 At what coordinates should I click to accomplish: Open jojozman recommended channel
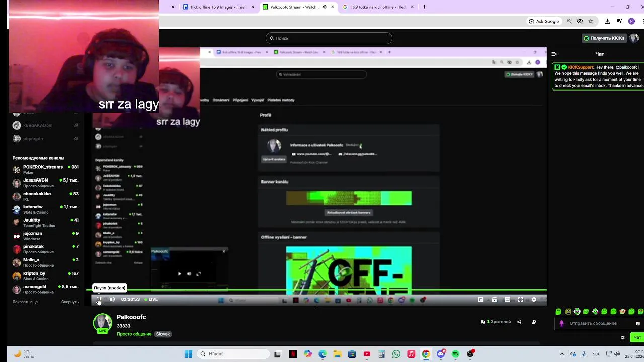(x=45, y=236)
